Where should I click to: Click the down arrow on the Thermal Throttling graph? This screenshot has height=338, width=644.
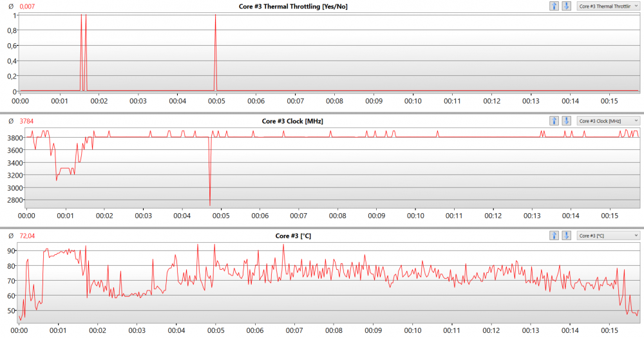566,6
